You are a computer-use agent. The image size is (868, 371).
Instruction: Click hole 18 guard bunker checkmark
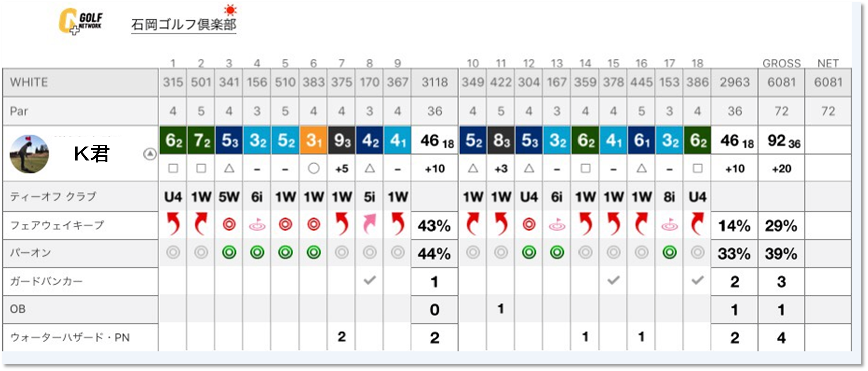click(x=697, y=280)
